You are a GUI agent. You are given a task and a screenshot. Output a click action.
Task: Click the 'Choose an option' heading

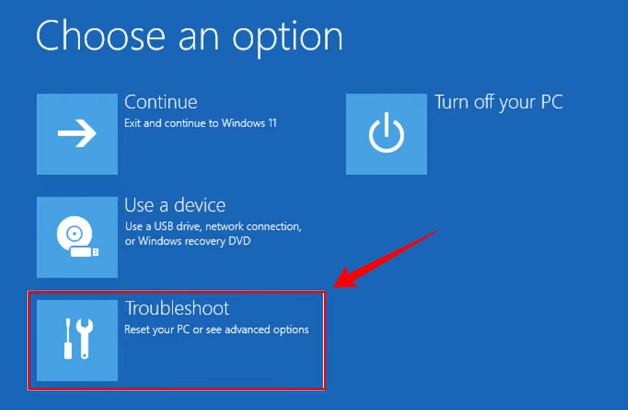pyautogui.click(x=189, y=37)
